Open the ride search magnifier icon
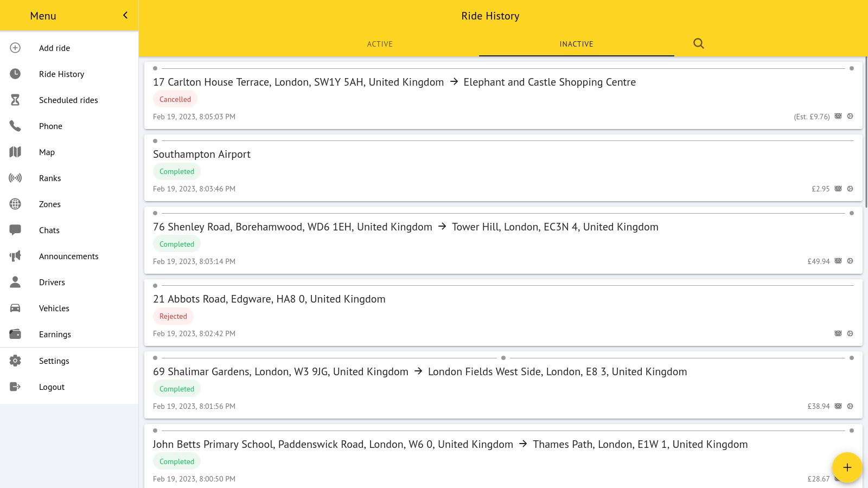Image resolution: width=868 pixels, height=488 pixels. point(698,43)
